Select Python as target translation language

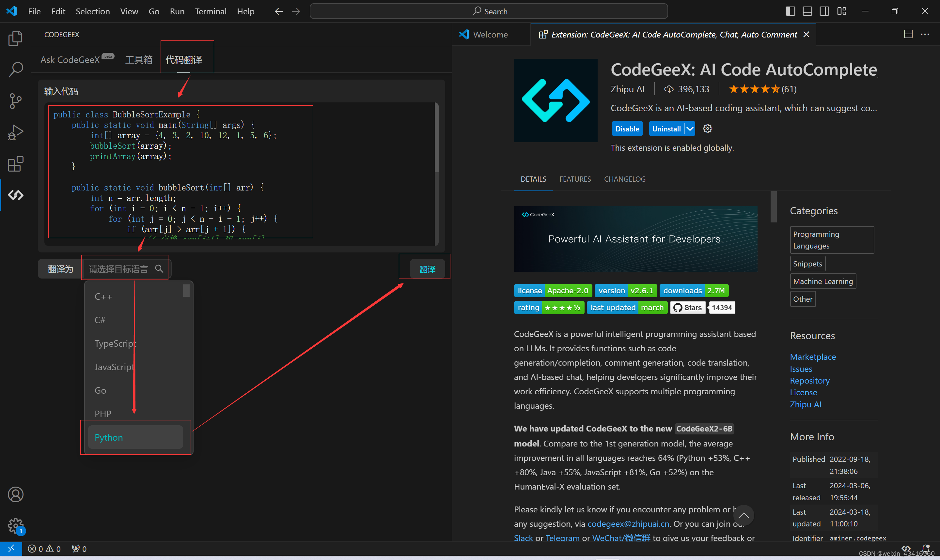(133, 437)
